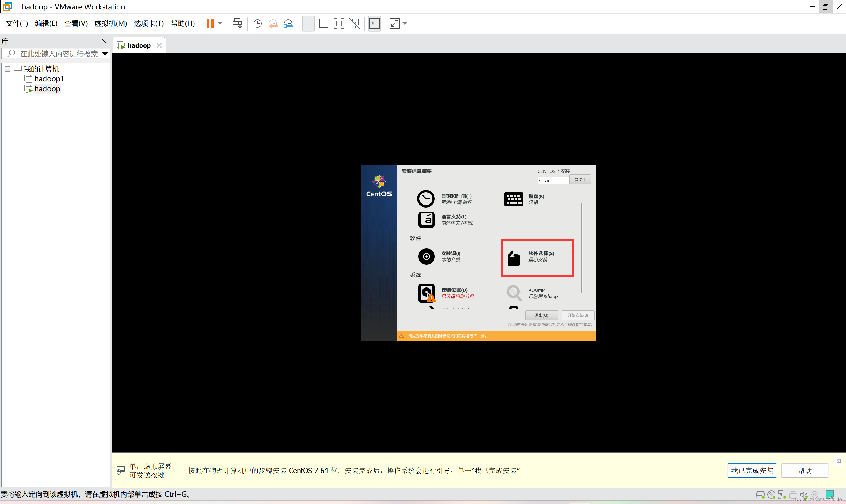Click the Send Ctrl+Alt+Del icon
The image size is (846, 504).
pyautogui.click(x=237, y=23)
